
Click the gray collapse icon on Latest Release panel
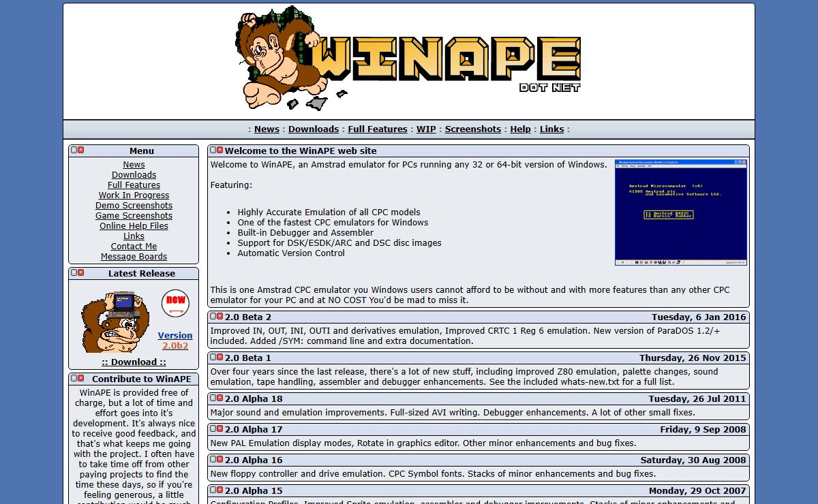click(x=74, y=272)
